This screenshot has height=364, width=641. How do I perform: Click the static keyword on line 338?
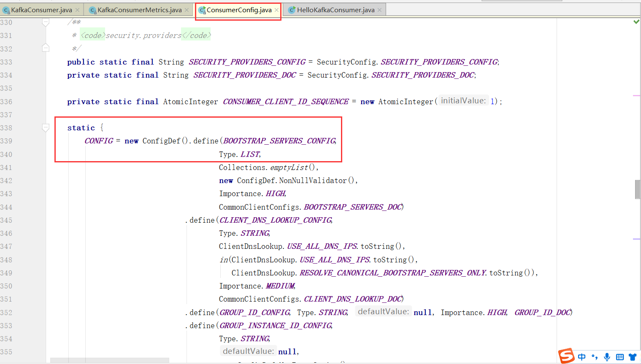(x=81, y=128)
